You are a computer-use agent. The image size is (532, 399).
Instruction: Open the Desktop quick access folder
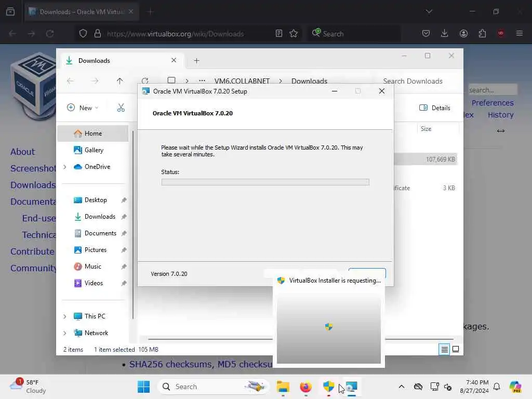pos(96,200)
